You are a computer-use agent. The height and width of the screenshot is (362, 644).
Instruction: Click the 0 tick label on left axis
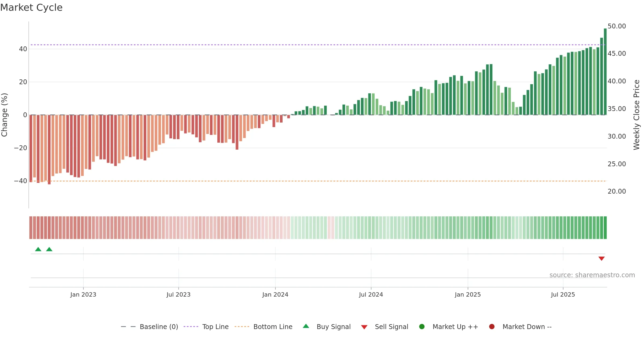pos(25,115)
